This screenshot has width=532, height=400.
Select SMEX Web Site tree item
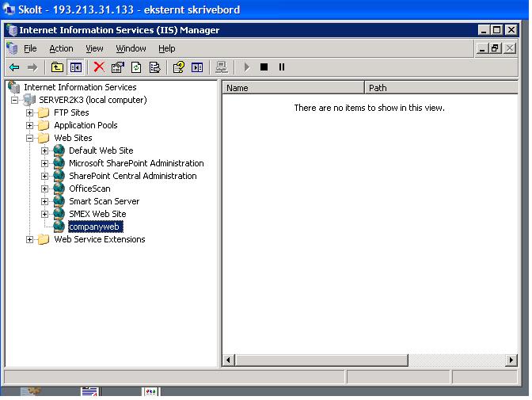point(97,214)
